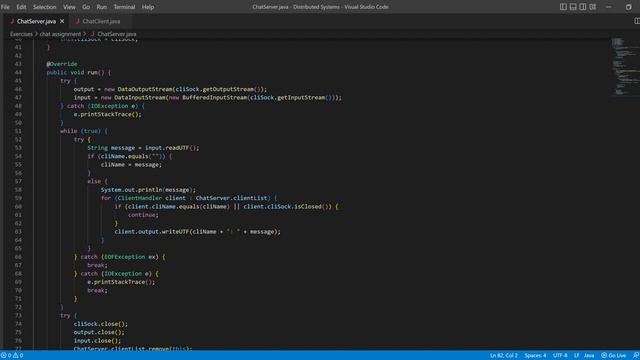The height and width of the screenshot is (360, 640).
Task: Click the @Override annotation text
Action: coord(62,64)
